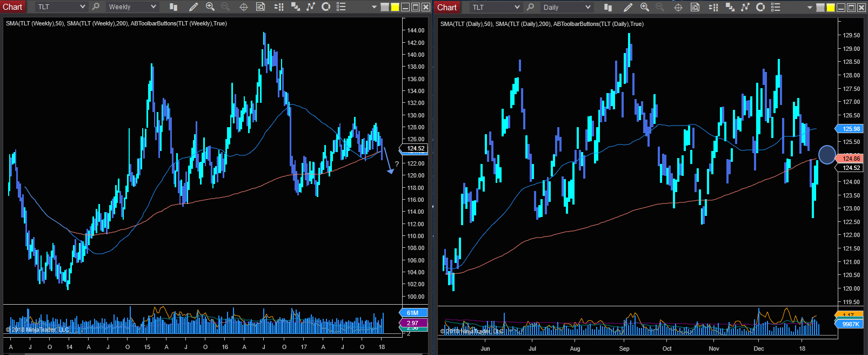The width and height of the screenshot is (868, 355).
Task: Open Strategies in the Weekly chart toolbar
Action: [326, 7]
